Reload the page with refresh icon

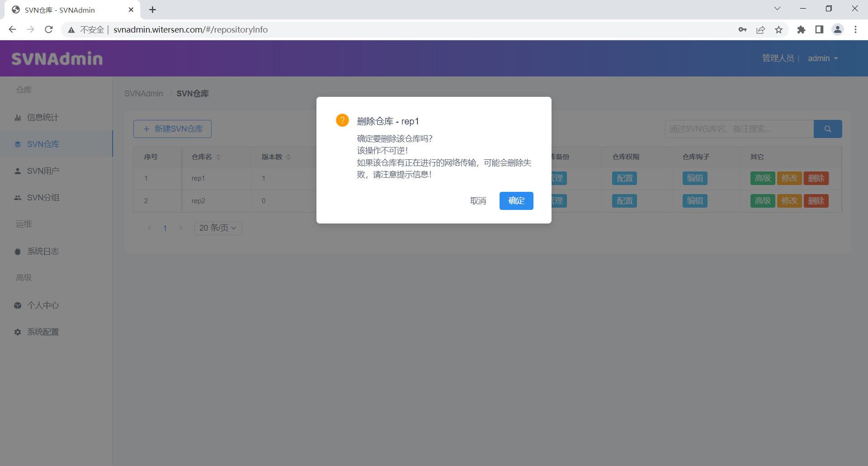pyautogui.click(x=49, y=29)
